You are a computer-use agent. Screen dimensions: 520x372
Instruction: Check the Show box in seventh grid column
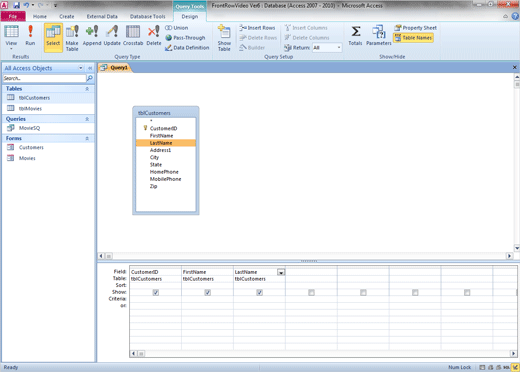467,292
